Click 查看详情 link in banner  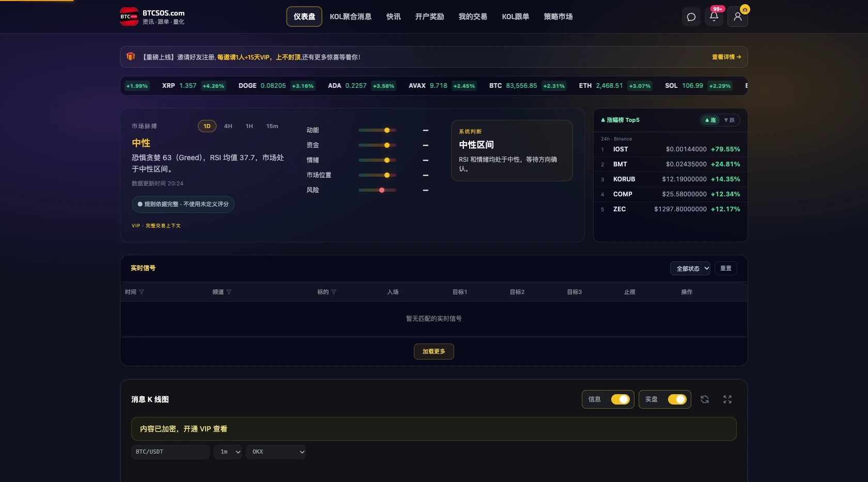(x=726, y=57)
